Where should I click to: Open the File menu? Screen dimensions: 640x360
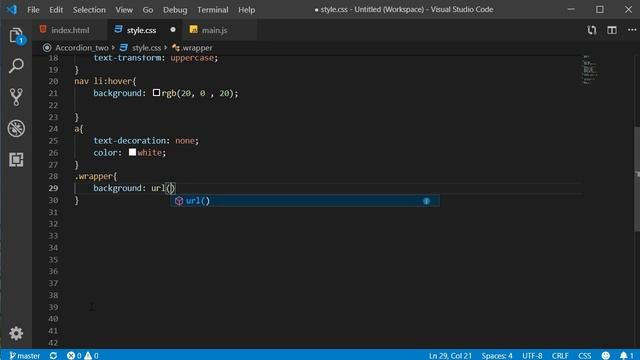pyautogui.click(x=33, y=9)
